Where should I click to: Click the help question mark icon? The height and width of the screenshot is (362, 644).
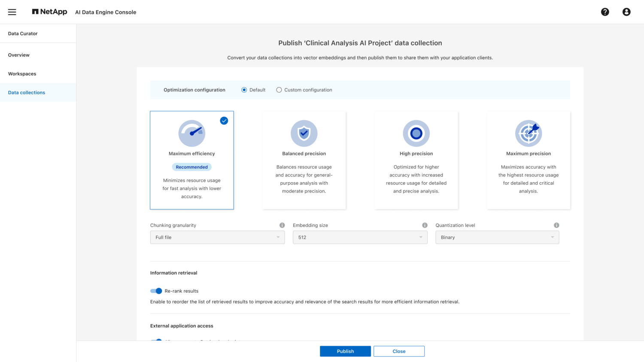tap(605, 12)
